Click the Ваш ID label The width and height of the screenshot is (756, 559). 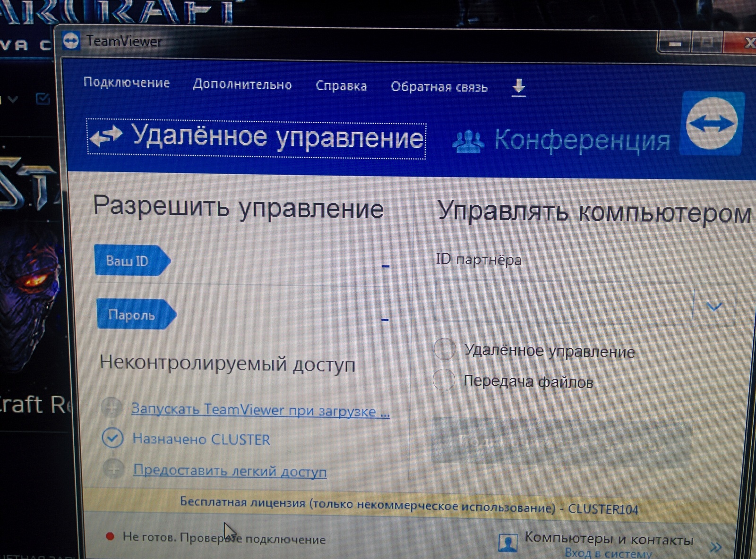pyautogui.click(x=132, y=260)
